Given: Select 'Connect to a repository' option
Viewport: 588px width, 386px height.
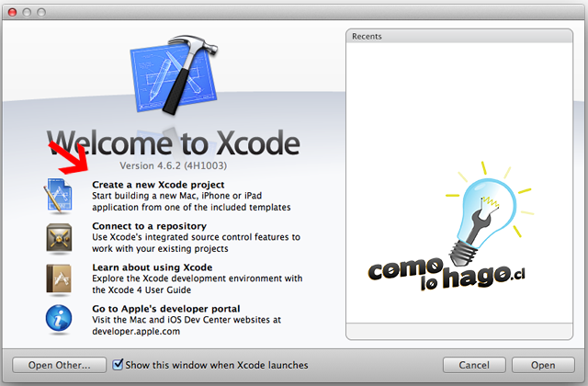Looking at the screenshot, I should click(x=149, y=226).
